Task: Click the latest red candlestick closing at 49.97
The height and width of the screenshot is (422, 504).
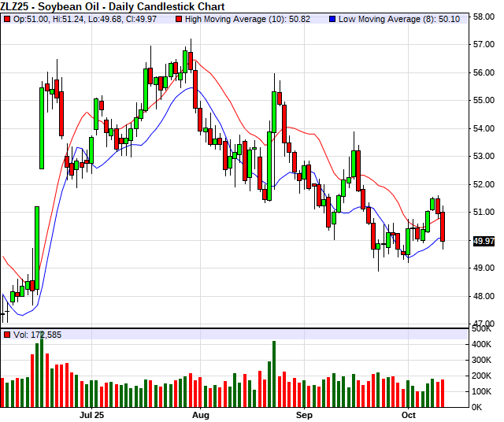Action: (443, 227)
